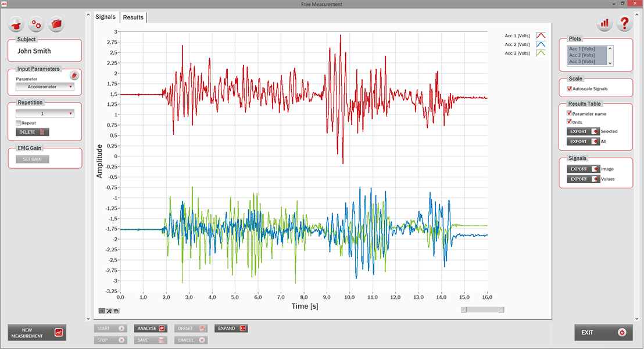Toggle the Parameter name checkbox
Screen dimensions: 644x349
(x=570, y=113)
